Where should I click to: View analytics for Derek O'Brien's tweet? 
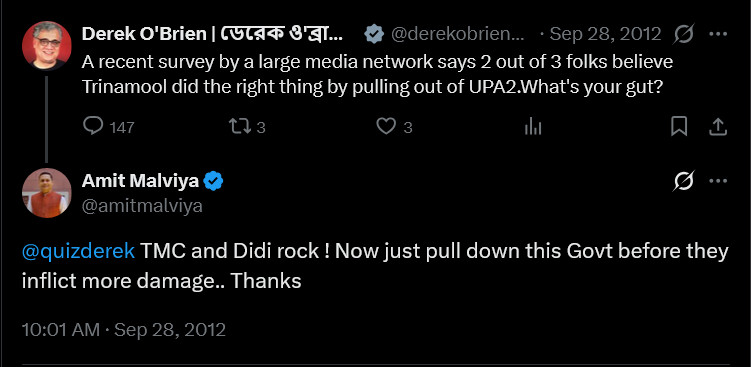point(533,127)
